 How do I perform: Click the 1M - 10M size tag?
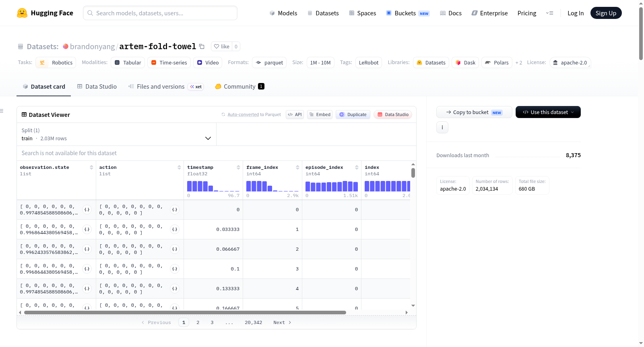click(320, 62)
